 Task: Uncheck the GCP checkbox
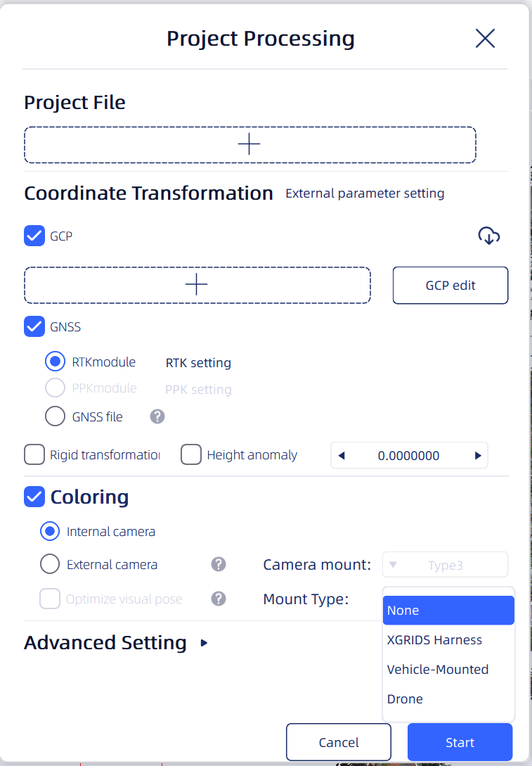click(34, 236)
